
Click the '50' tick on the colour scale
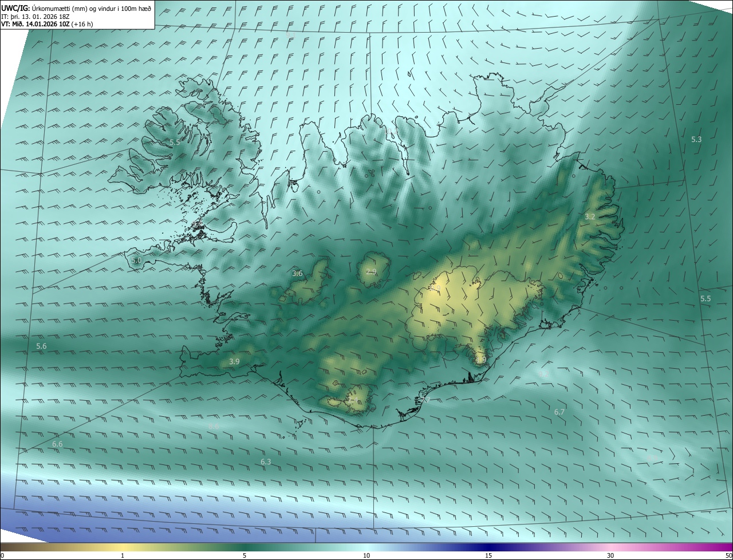click(728, 555)
